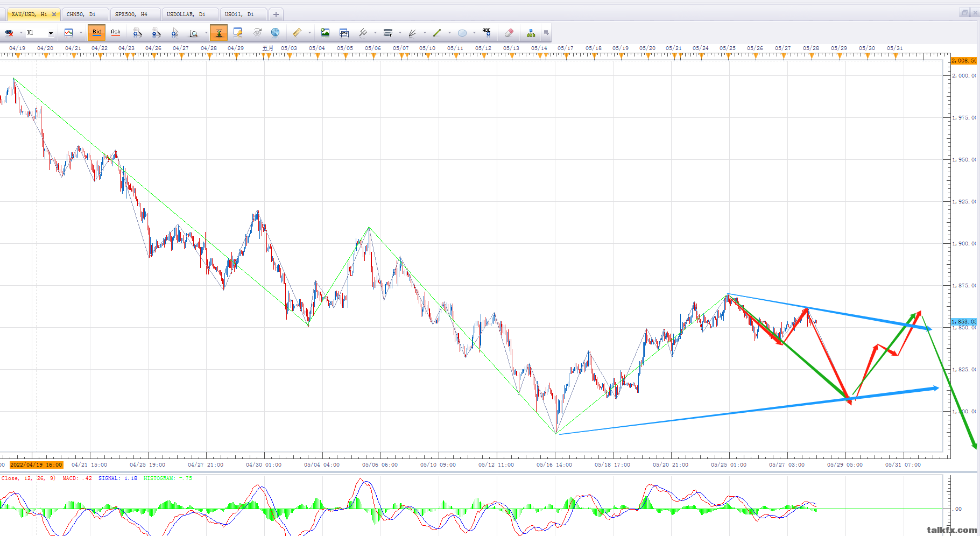Click the 1,853.05 current price label

click(x=964, y=321)
